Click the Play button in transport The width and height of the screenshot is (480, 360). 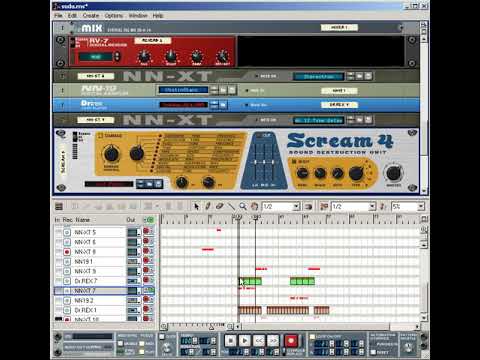244,340
